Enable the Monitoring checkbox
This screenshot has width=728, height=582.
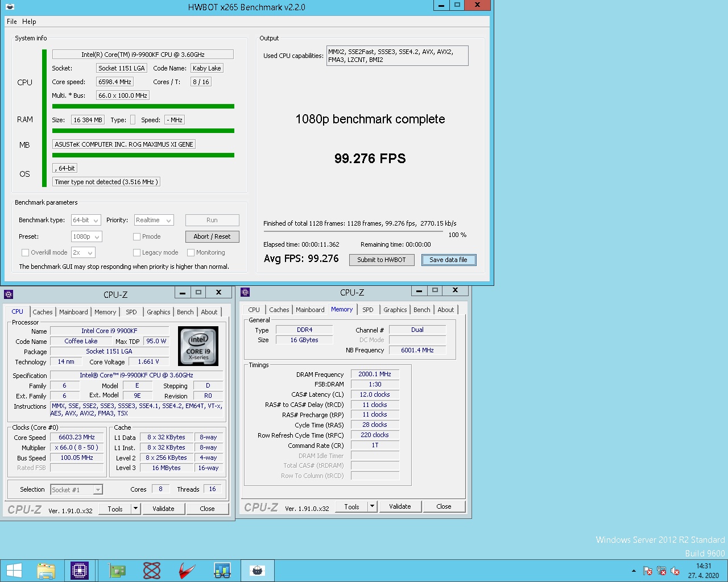click(191, 252)
